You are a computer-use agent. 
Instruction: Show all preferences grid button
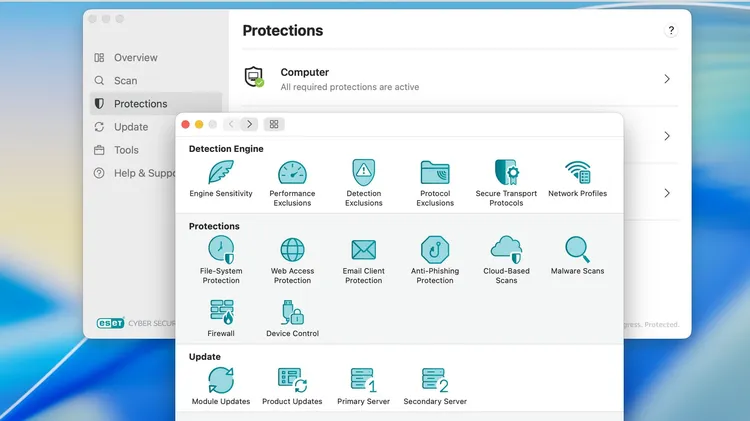click(x=274, y=124)
